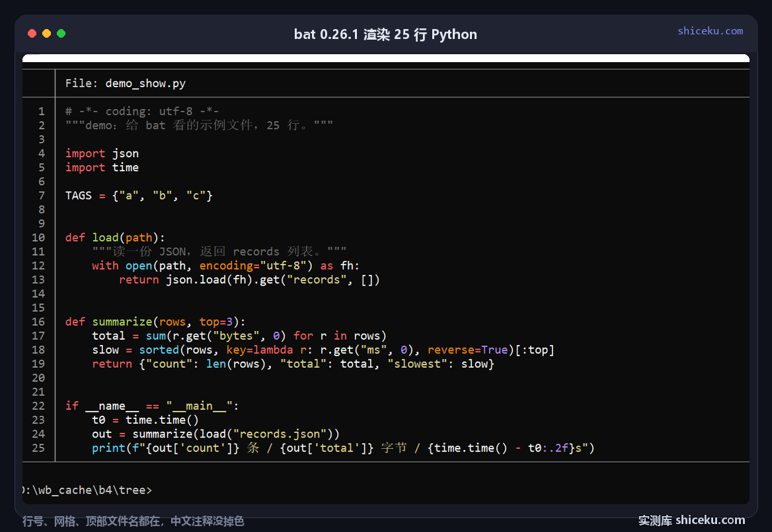Select the 'with open(path, encoding=...' line
Image resolution: width=772 pixels, height=532 pixels.
click(226, 266)
